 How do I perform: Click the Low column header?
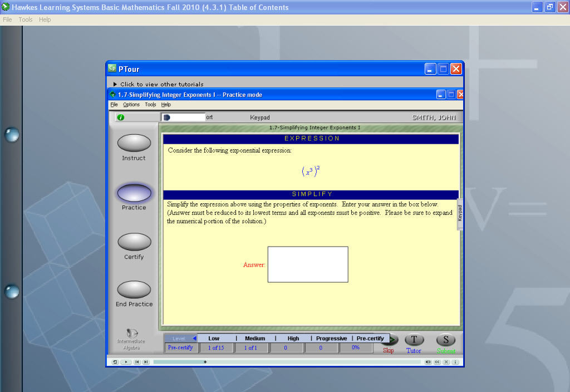(214, 338)
